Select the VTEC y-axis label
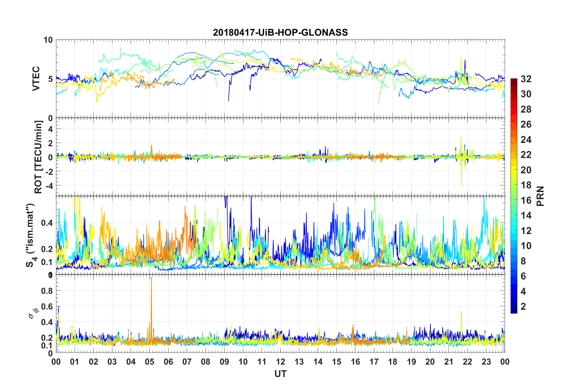Image resolution: width=561 pixels, height=392 pixels. 36,79
